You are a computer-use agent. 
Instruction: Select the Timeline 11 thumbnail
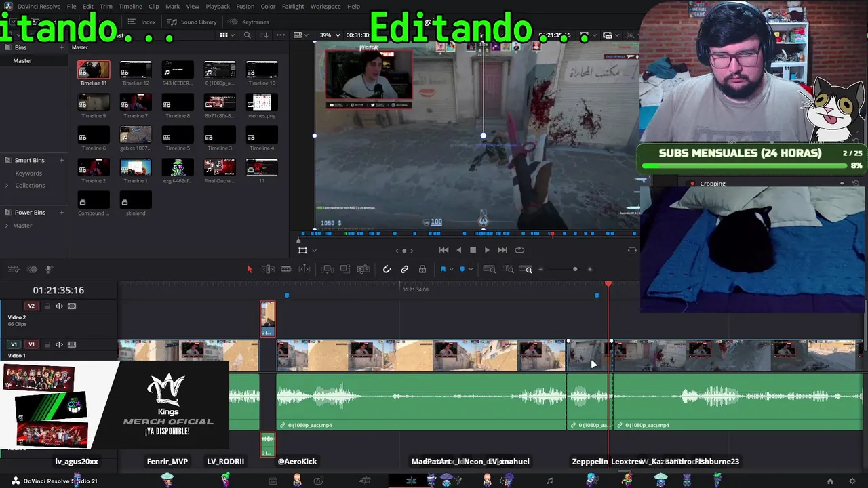94,70
